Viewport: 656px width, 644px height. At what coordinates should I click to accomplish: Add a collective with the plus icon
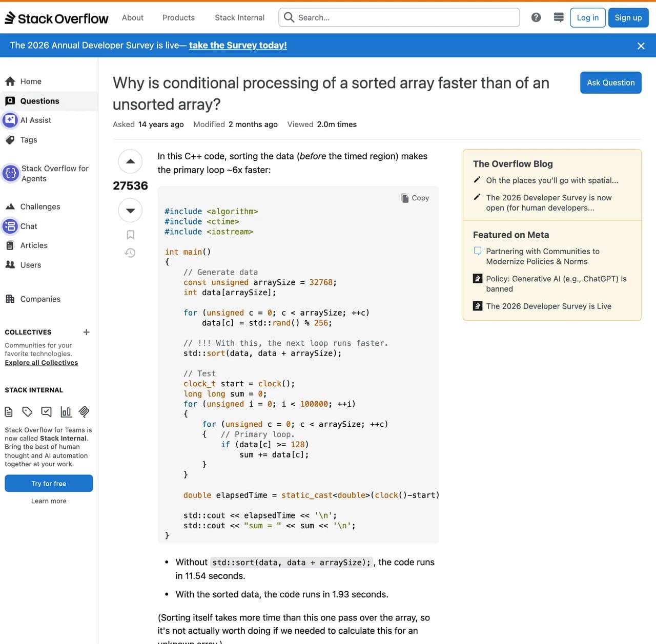[86, 332]
